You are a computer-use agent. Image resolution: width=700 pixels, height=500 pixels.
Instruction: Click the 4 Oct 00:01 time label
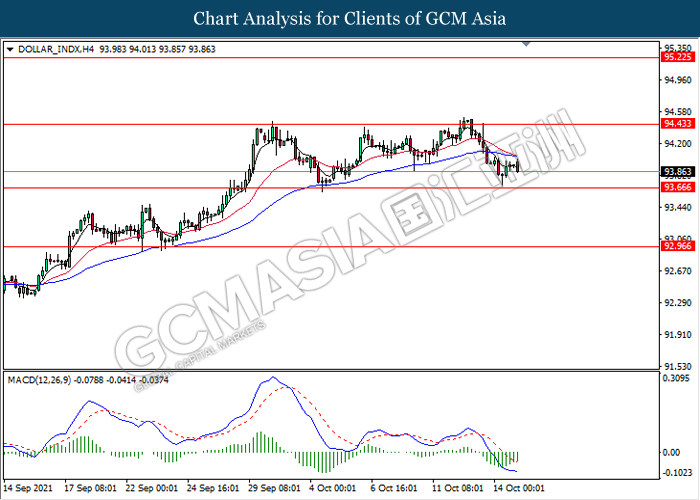click(x=333, y=488)
